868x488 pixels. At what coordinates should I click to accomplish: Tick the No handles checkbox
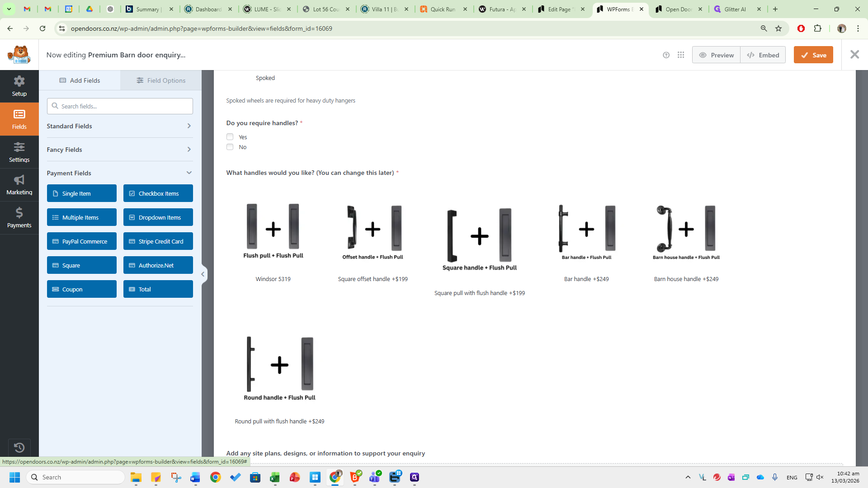coord(230,147)
